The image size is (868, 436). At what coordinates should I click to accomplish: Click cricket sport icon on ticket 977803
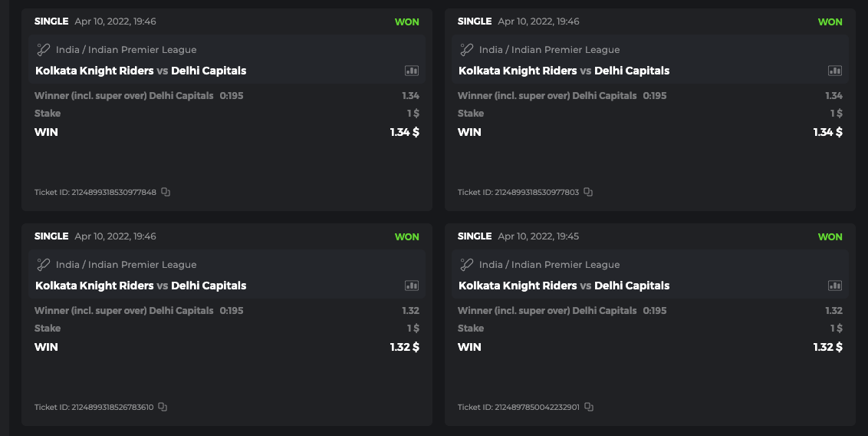click(467, 50)
